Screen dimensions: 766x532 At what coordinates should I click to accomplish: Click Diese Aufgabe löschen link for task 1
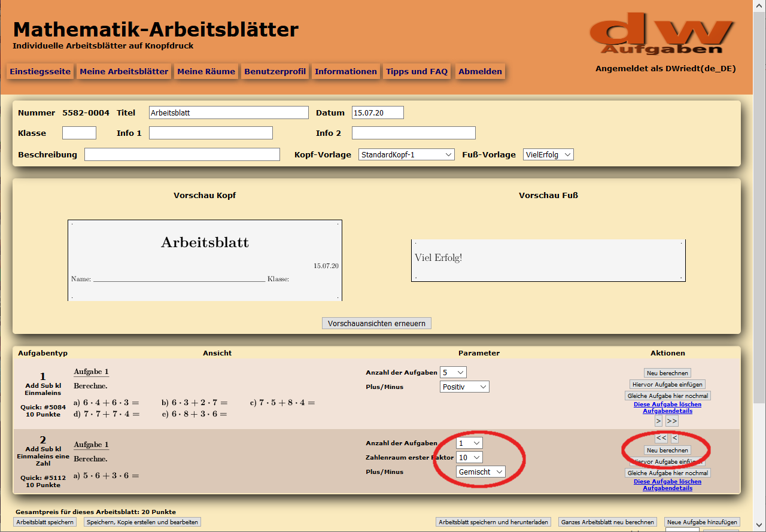coord(667,405)
